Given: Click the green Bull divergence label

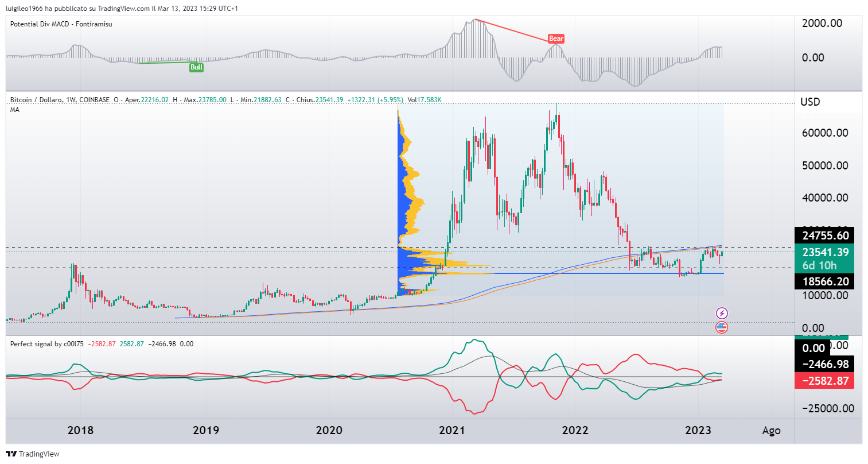Looking at the screenshot, I should coord(196,67).
